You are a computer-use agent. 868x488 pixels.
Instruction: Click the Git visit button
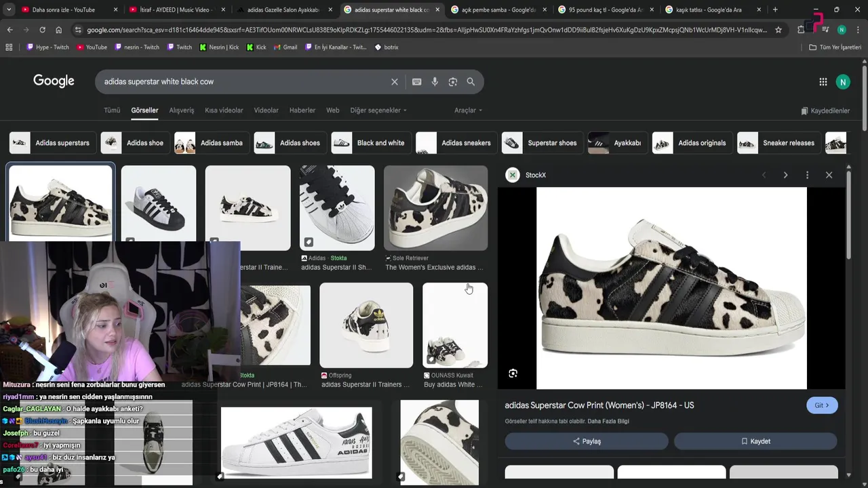822,405
